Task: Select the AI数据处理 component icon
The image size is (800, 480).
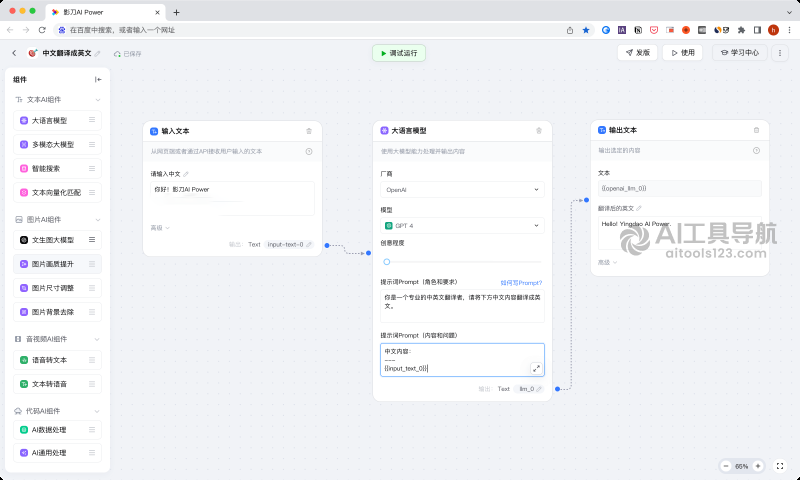Action: point(23,430)
